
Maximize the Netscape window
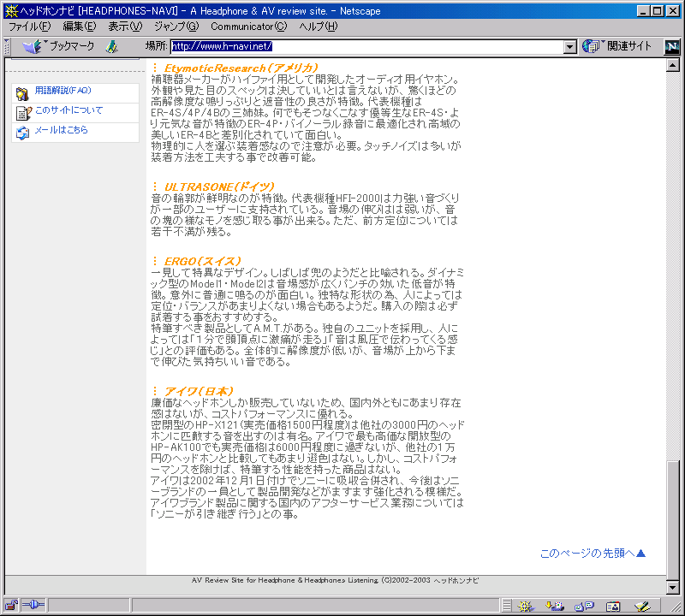657,11
